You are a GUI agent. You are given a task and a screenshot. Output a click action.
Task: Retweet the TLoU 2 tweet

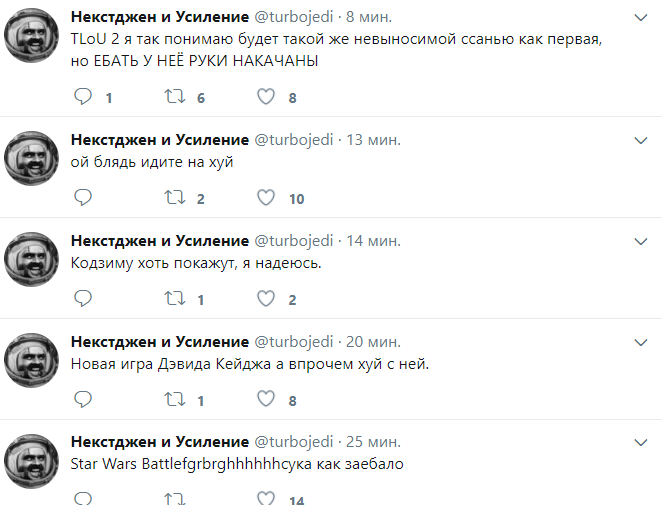click(174, 97)
